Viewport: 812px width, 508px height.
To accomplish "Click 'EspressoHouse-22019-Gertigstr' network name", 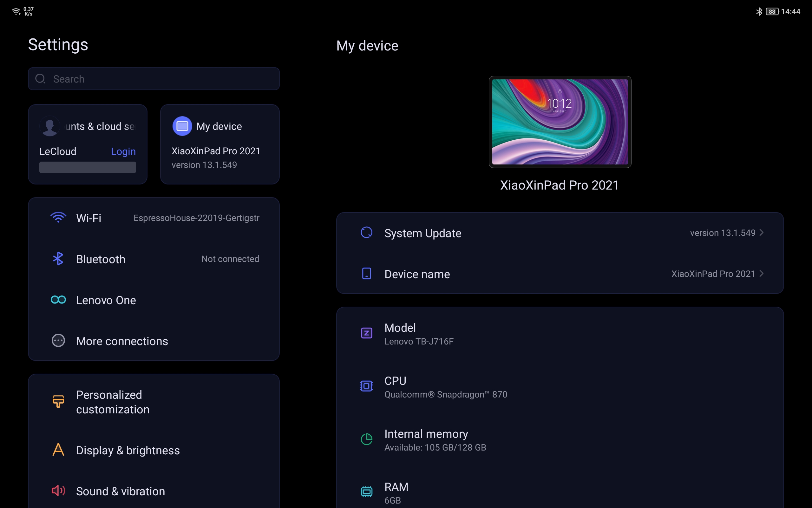I will [196, 218].
